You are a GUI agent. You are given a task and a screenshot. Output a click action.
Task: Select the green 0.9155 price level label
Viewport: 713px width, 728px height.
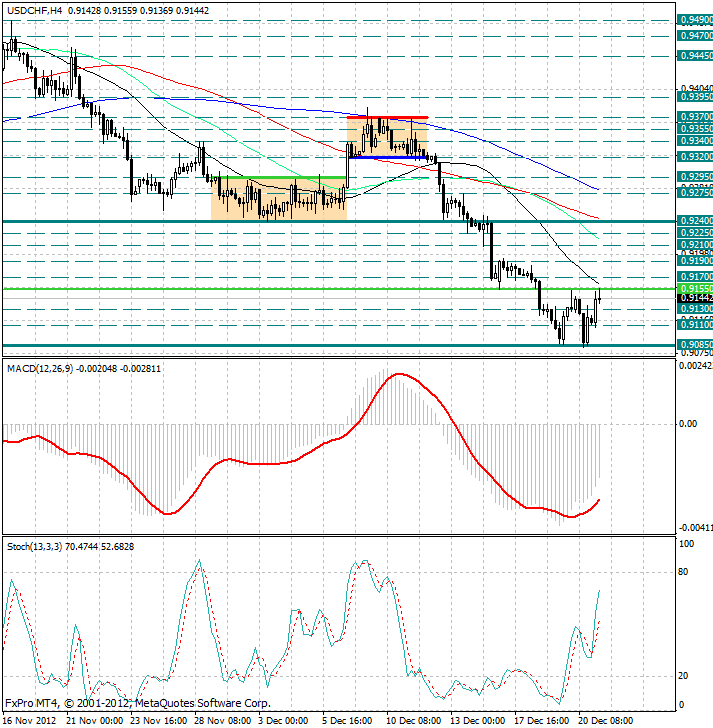click(695, 288)
